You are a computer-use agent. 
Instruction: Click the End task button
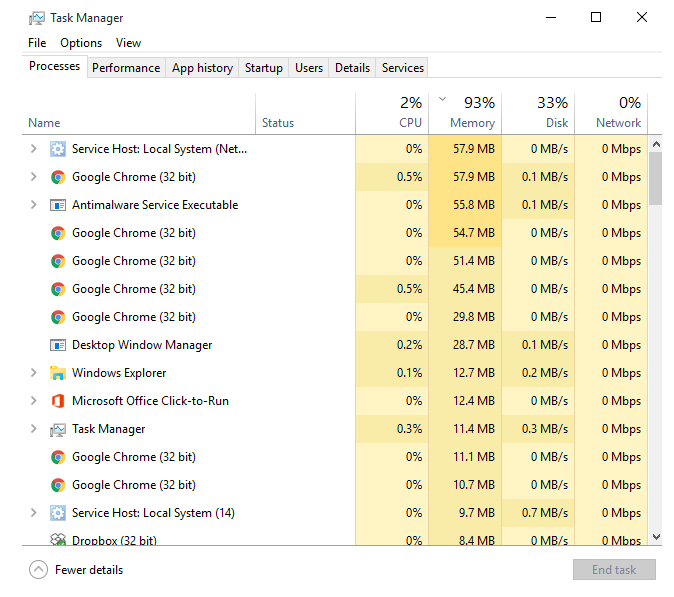pos(614,570)
